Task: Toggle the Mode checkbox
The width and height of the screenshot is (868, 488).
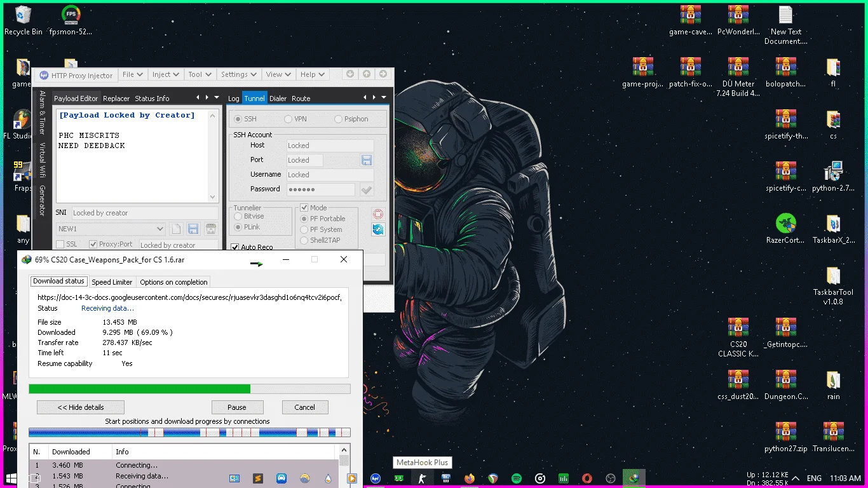Action: click(x=304, y=208)
